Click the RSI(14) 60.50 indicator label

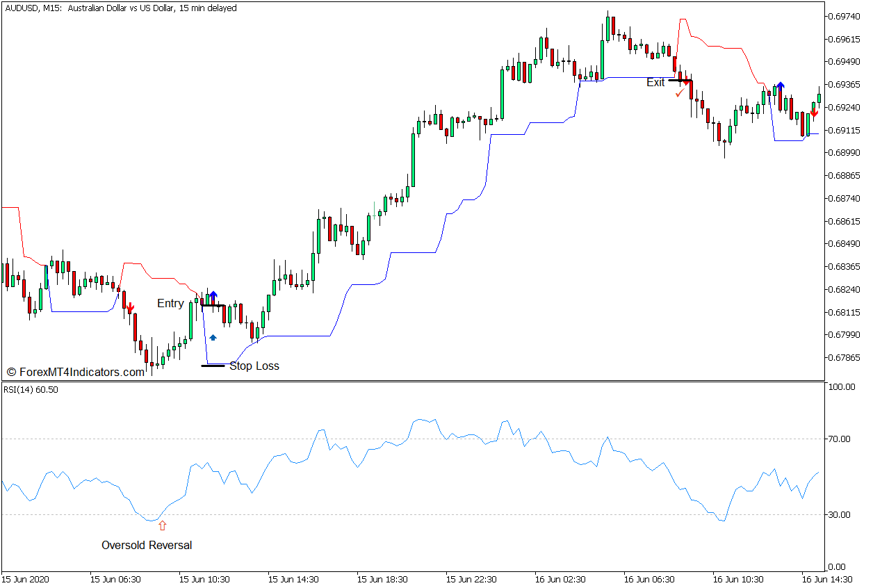click(x=31, y=389)
